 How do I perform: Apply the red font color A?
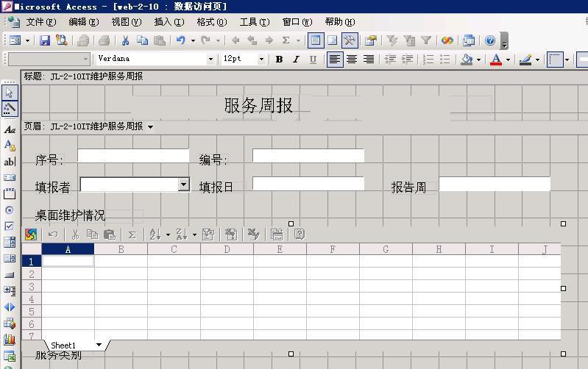click(x=496, y=60)
